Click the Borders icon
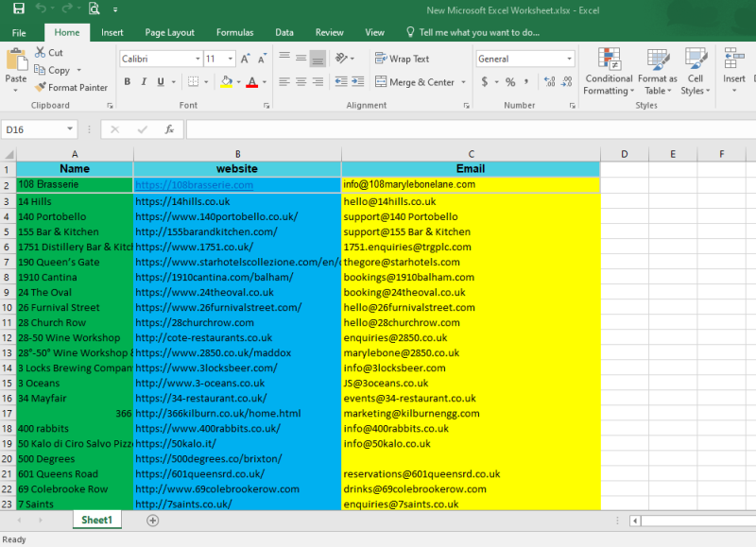 (x=194, y=81)
